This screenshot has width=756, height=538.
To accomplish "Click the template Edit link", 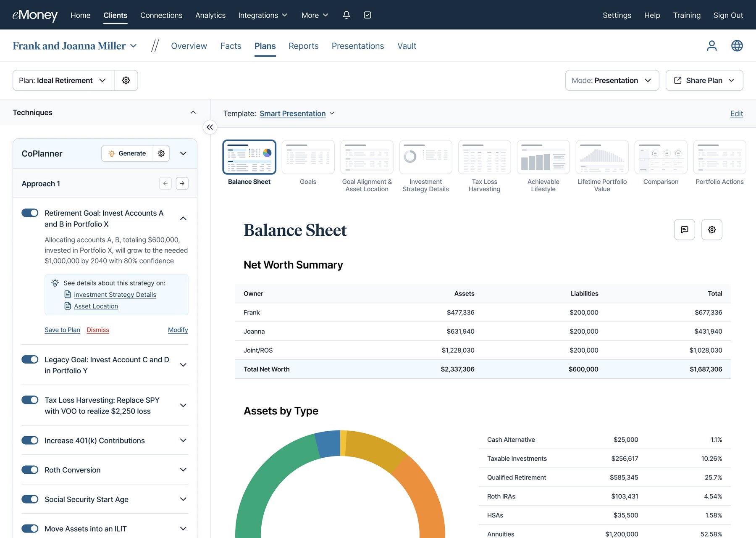I will pyautogui.click(x=737, y=113).
